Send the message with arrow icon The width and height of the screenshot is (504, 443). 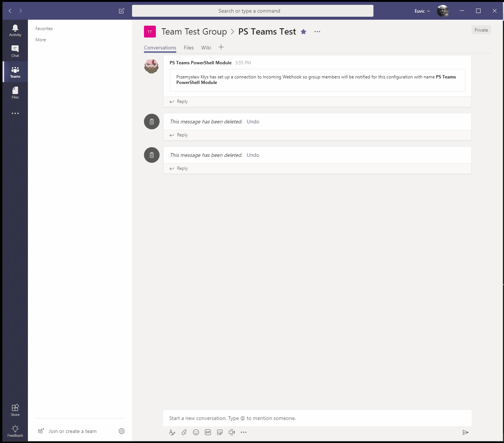click(465, 432)
